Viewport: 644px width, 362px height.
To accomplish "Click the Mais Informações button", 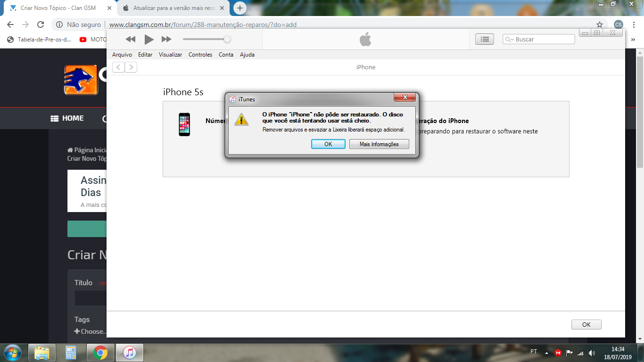I will 379,144.
